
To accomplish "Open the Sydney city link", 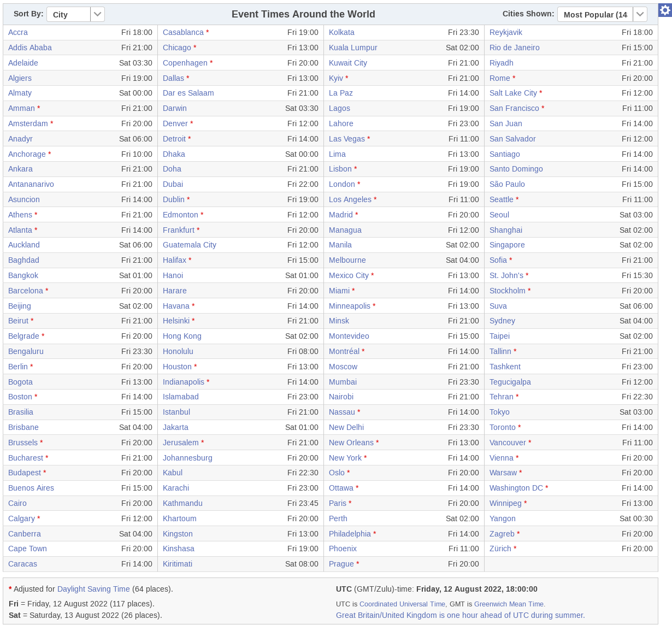I will 502,321.
